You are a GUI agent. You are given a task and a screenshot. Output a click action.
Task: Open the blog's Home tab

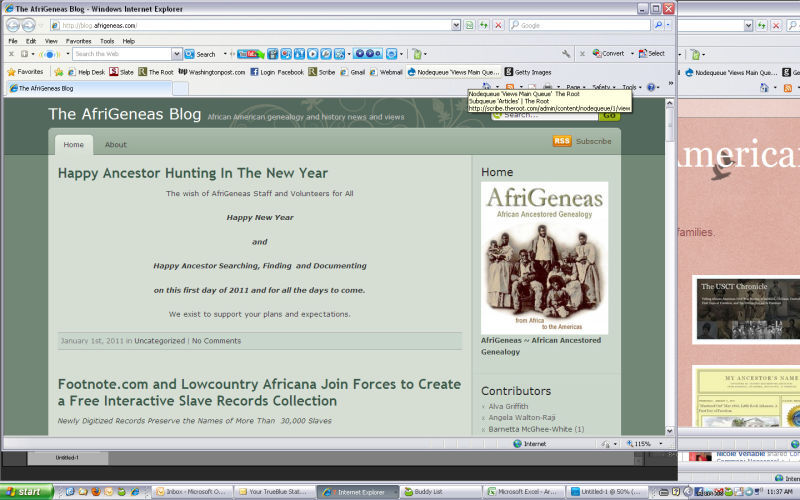[x=73, y=145]
